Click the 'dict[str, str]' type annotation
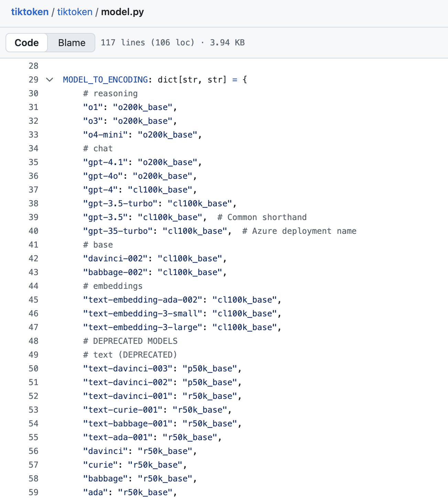448x500 pixels. 192,80
